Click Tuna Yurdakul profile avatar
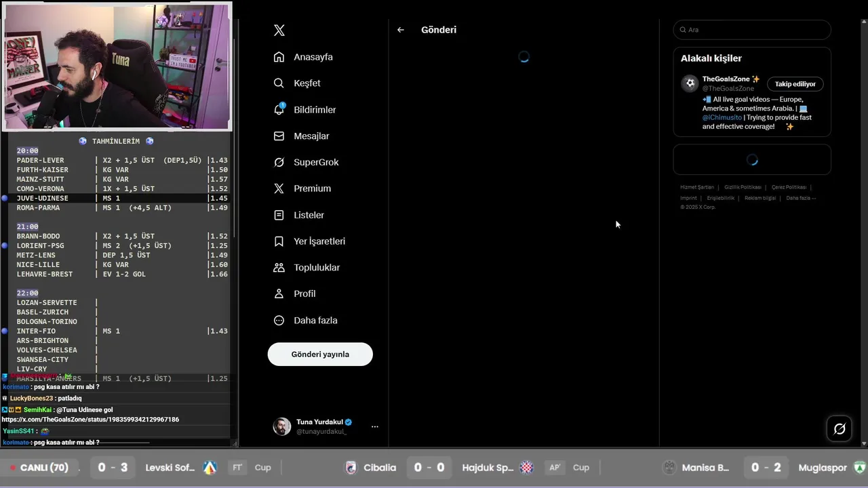The height and width of the screenshot is (488, 868). 281,426
